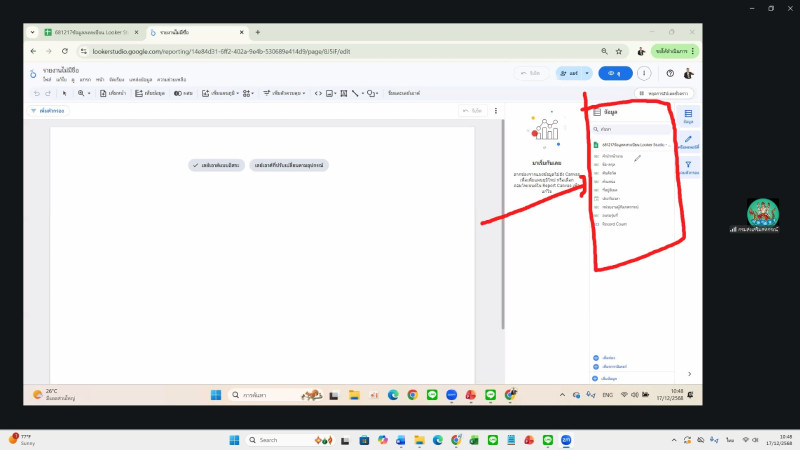800x450 pixels.
Task: Click the search field in Data panel
Action: pyautogui.click(x=635, y=129)
